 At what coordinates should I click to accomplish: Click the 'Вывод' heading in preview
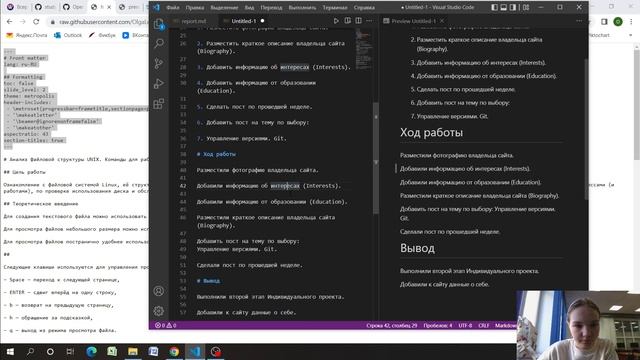[417, 249]
